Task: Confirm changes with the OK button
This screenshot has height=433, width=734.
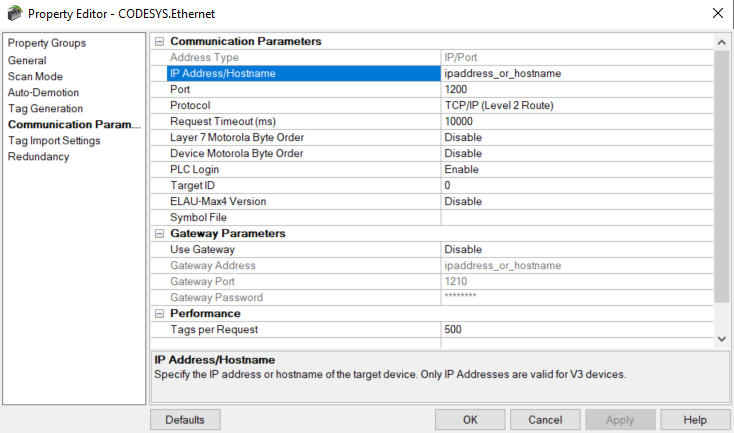Action: click(x=470, y=419)
